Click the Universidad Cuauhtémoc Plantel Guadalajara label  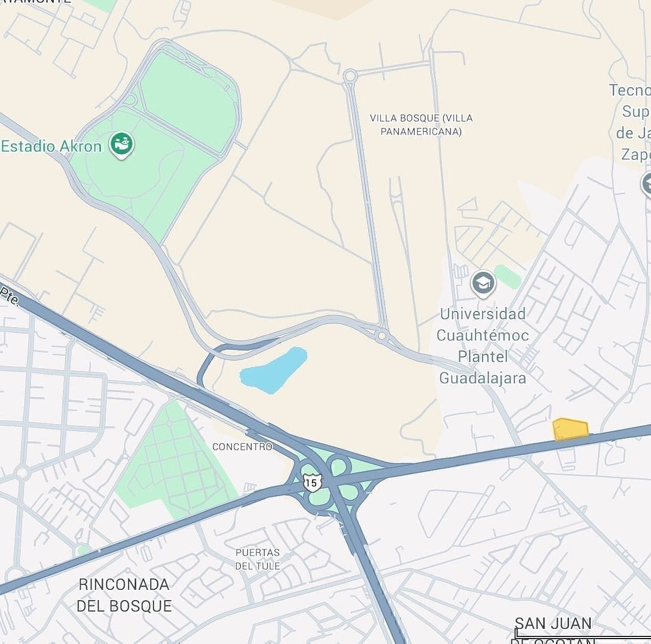482,346
